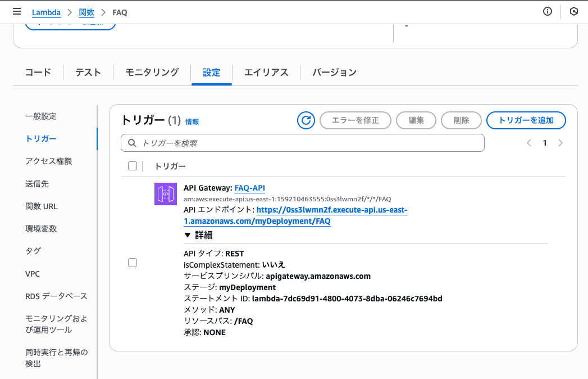588x379 pixels.
Task: Open 一般設定 in the side menu
Action: tap(41, 116)
